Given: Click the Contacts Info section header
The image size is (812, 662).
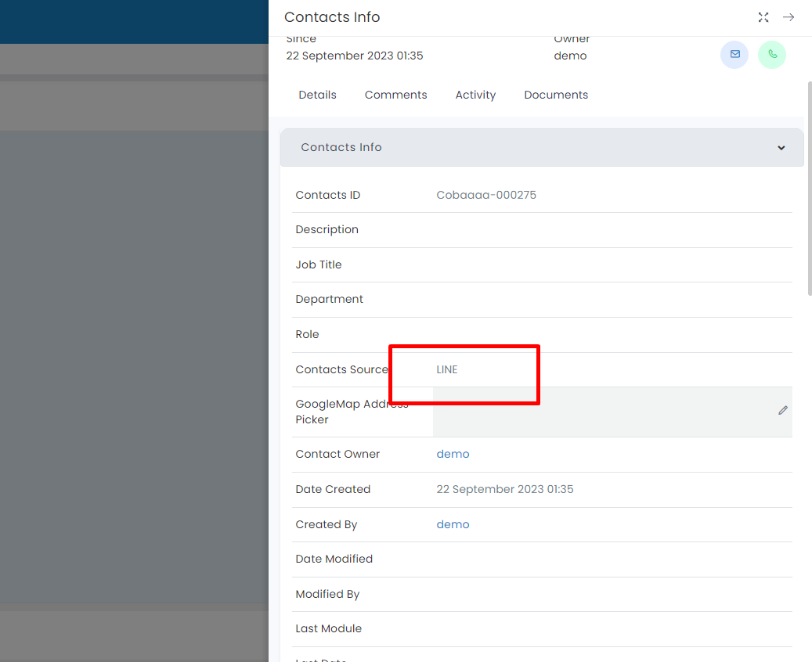Looking at the screenshot, I should coord(542,148).
